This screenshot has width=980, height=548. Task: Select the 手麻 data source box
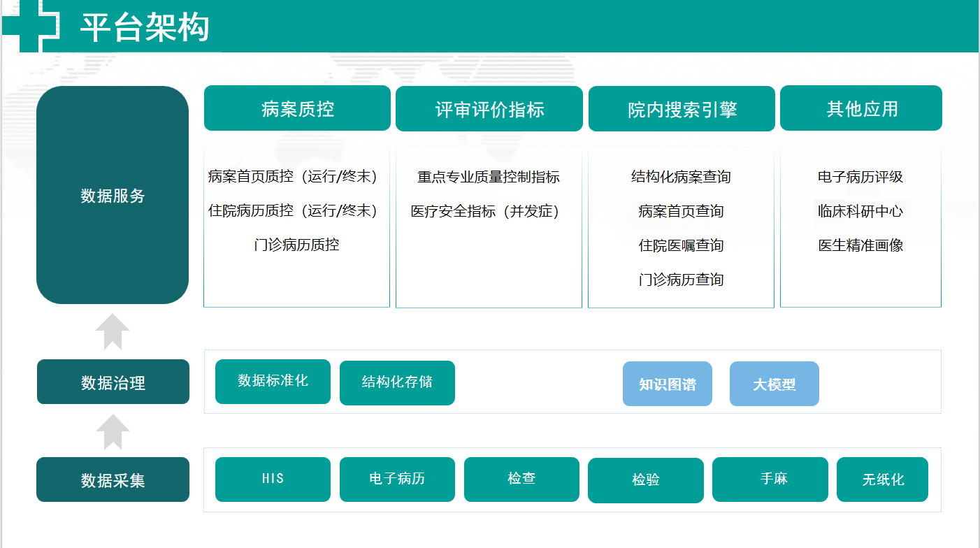[x=770, y=480]
